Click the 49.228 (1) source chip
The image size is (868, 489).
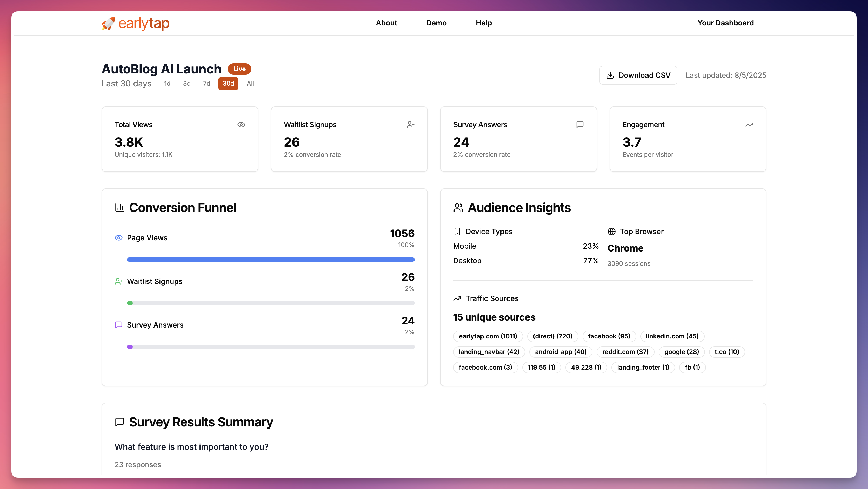coord(586,368)
